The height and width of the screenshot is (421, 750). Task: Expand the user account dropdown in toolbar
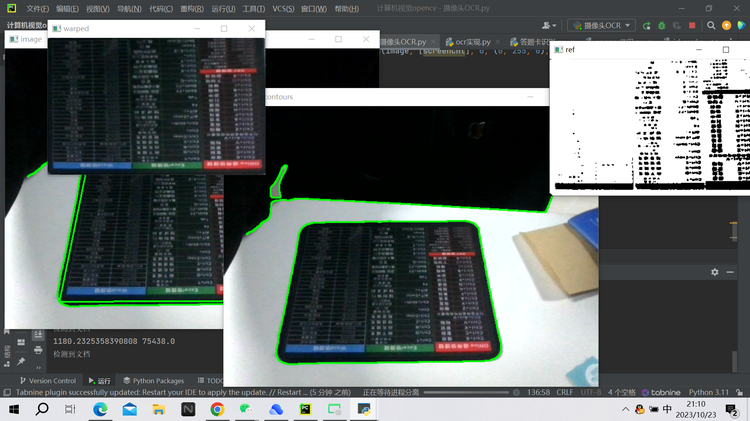click(549, 25)
